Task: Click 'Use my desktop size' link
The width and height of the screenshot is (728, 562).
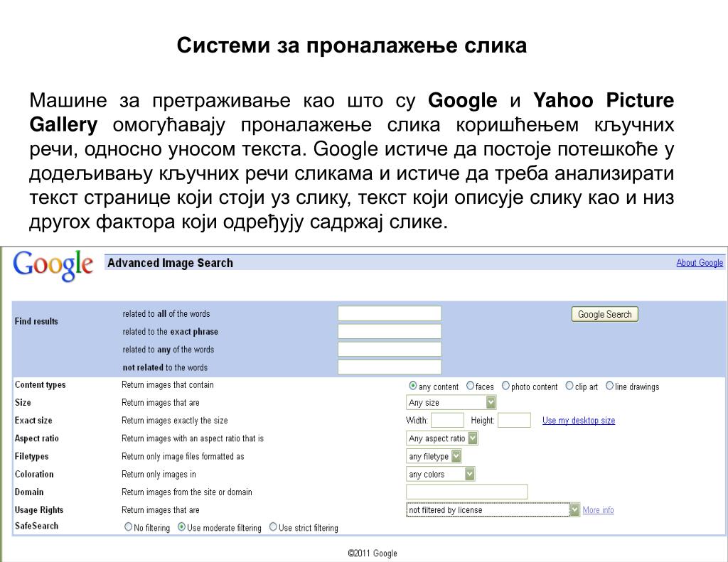Action: click(579, 421)
